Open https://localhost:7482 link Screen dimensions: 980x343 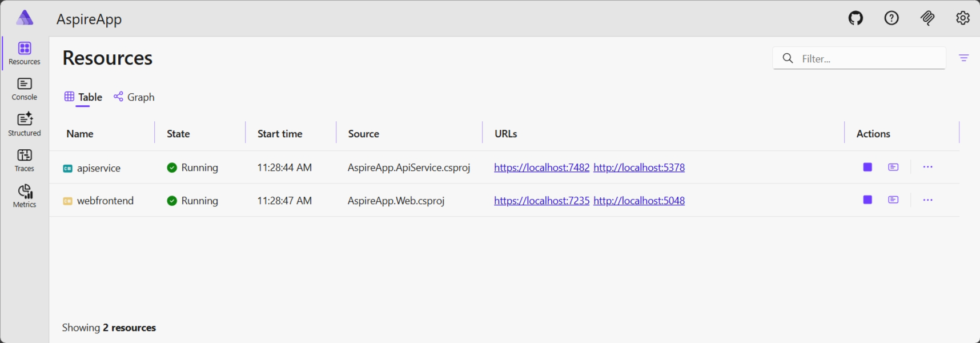coord(542,167)
